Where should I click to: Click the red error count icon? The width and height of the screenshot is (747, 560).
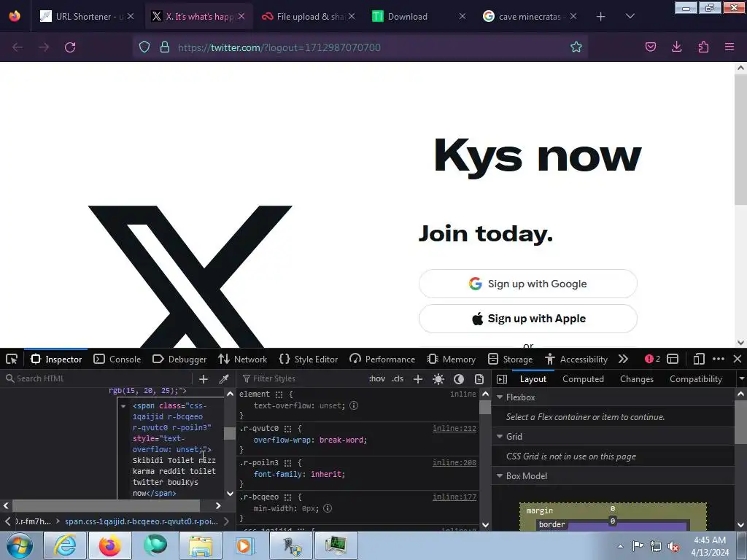[x=652, y=359]
